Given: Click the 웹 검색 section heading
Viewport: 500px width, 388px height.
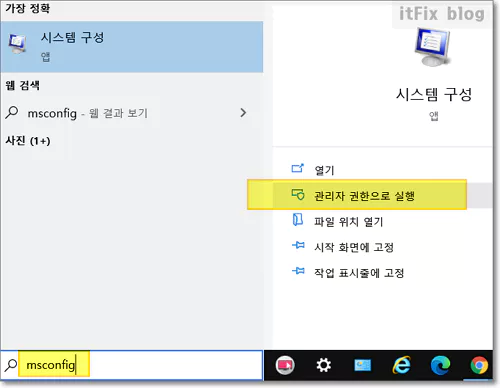Looking at the screenshot, I should [x=23, y=85].
